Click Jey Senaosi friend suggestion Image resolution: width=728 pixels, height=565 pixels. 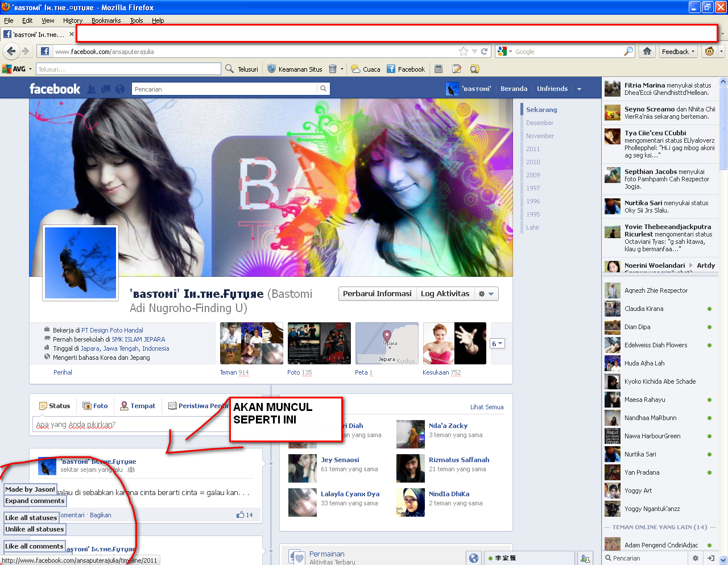coord(340,460)
